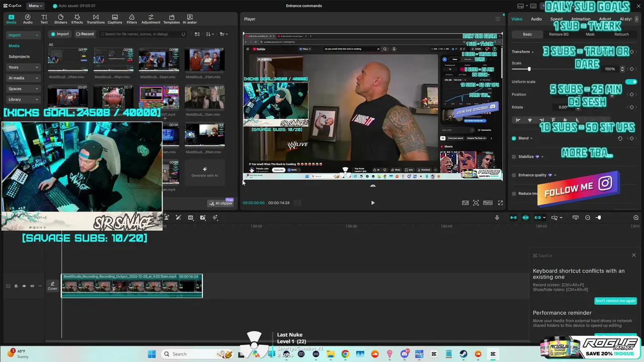This screenshot has height=362, width=644.
Task: Select the Remove BG sub-tab
Action: 558,34
